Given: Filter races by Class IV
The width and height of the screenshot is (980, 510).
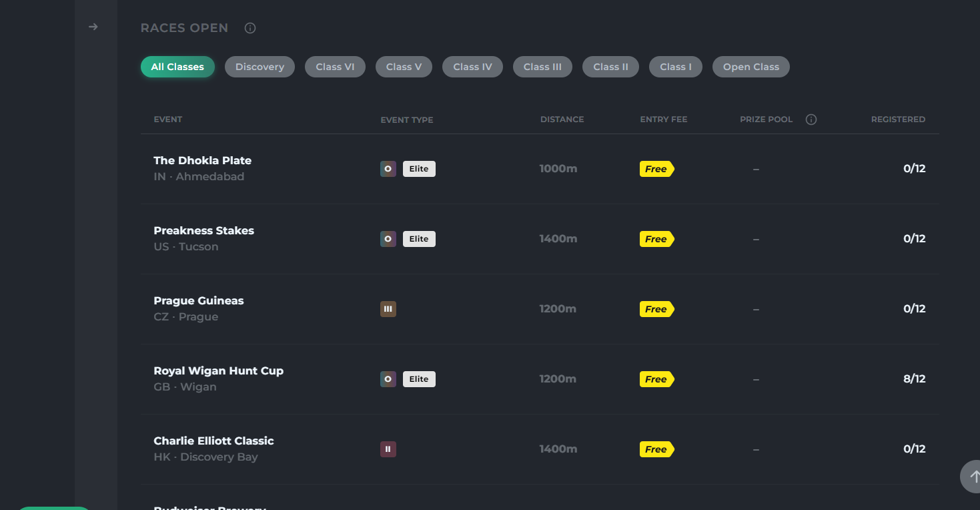Looking at the screenshot, I should click(472, 67).
